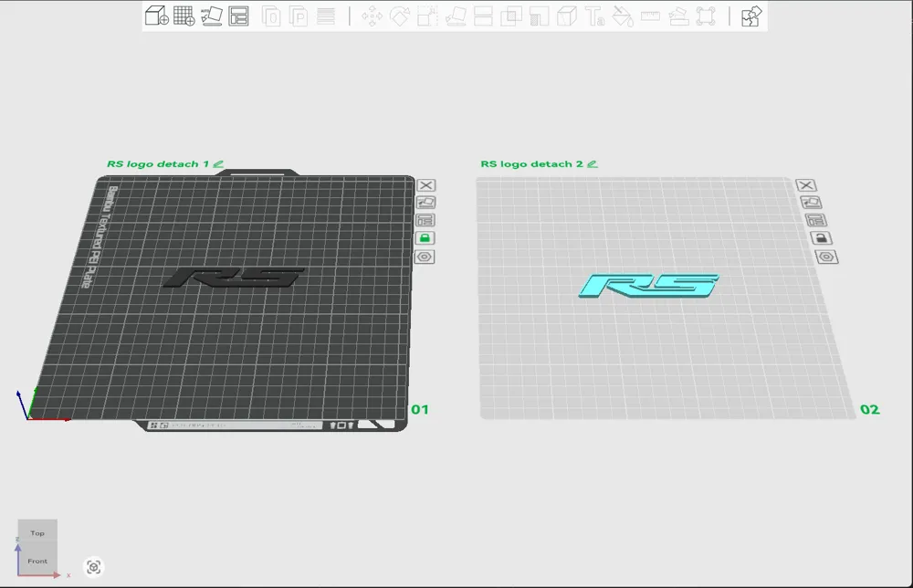Image resolution: width=913 pixels, height=588 pixels.
Task: Select the Cut tool
Action: click(x=483, y=16)
